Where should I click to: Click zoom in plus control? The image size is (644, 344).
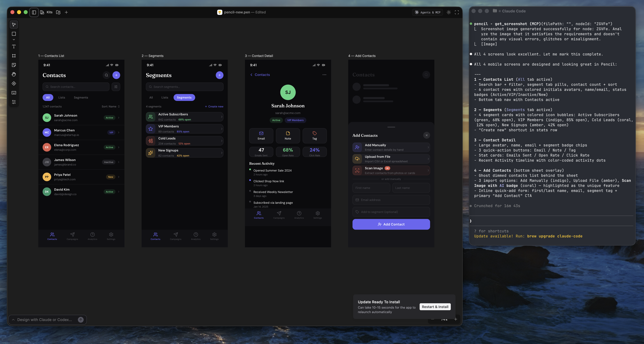click(x=456, y=319)
